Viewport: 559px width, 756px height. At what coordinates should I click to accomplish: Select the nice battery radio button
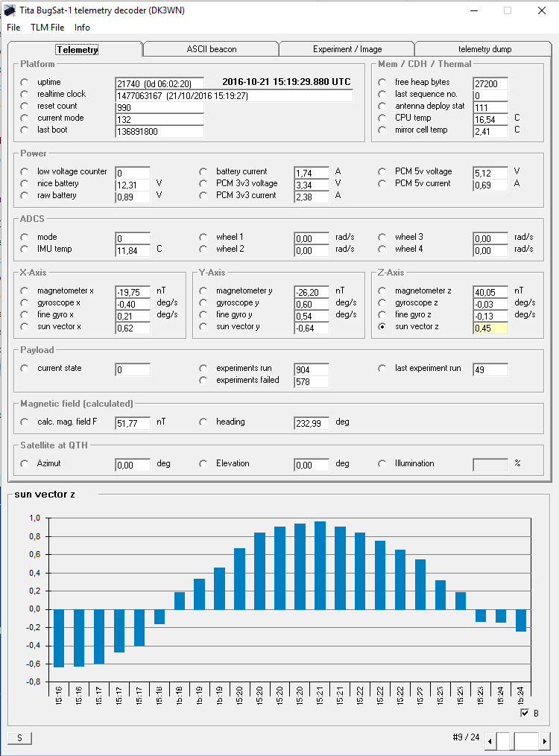(x=25, y=184)
